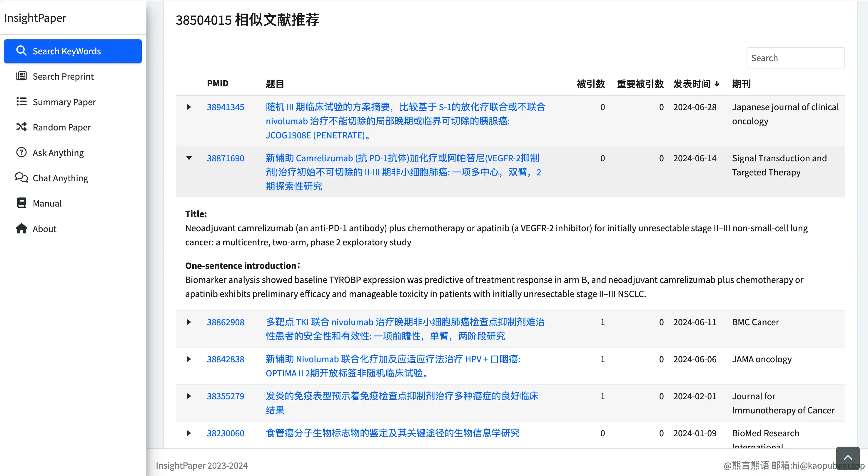Click the date cell '2024-06-14'
This screenshot has height=476, width=868.
pos(695,158)
